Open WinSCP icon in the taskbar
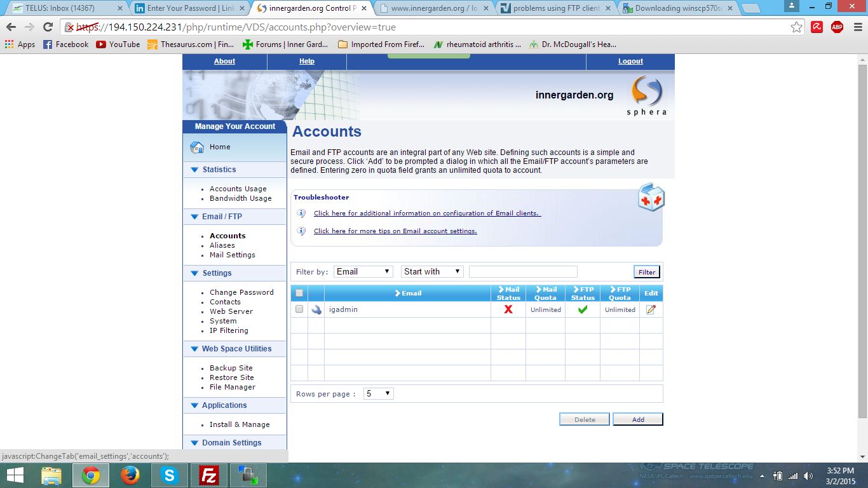This screenshot has width=868, height=488. tap(247, 475)
